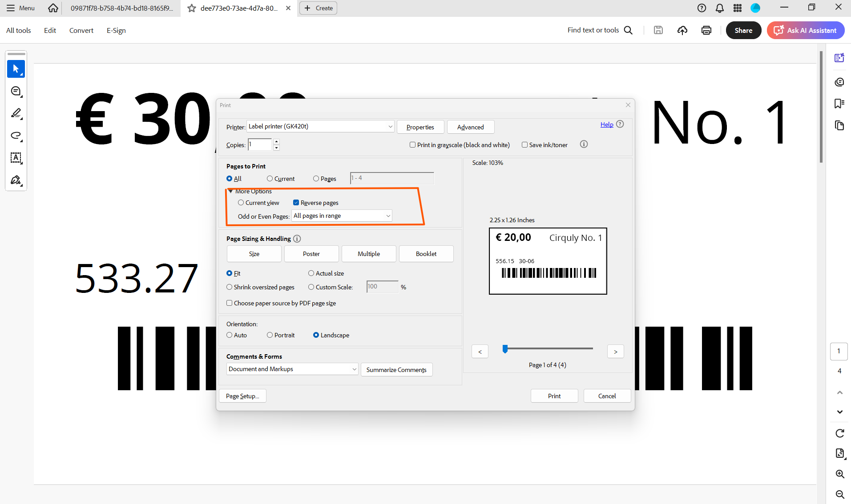Click the preview page slider handle
This screenshot has height=504, width=851.
(x=505, y=349)
